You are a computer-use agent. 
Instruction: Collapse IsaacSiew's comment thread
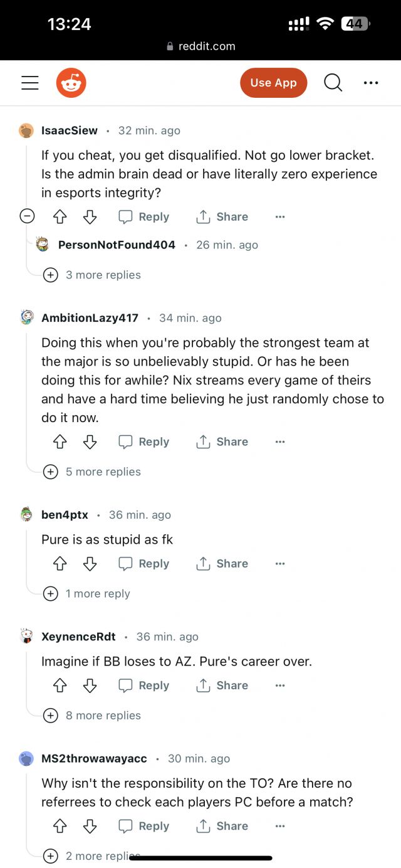pyautogui.click(x=27, y=216)
